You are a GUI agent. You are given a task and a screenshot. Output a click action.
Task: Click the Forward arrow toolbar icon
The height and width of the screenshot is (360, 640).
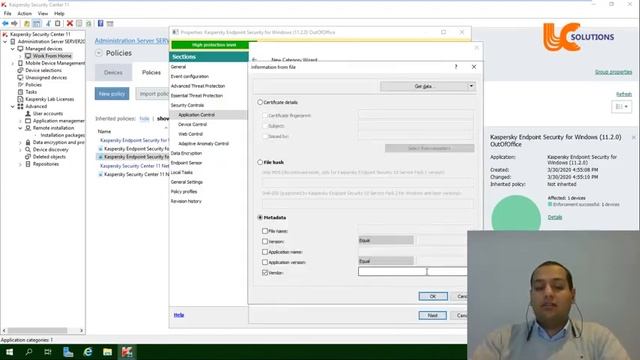coord(14,24)
